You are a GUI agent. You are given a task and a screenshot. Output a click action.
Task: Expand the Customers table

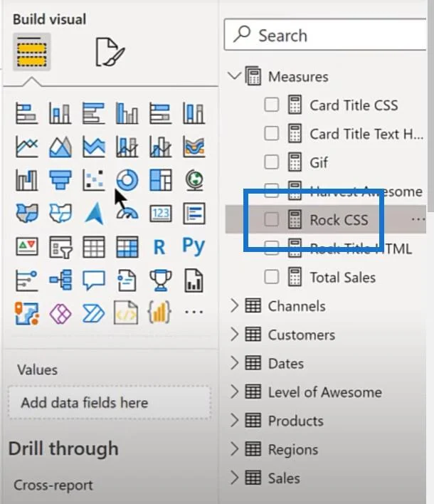(x=235, y=335)
